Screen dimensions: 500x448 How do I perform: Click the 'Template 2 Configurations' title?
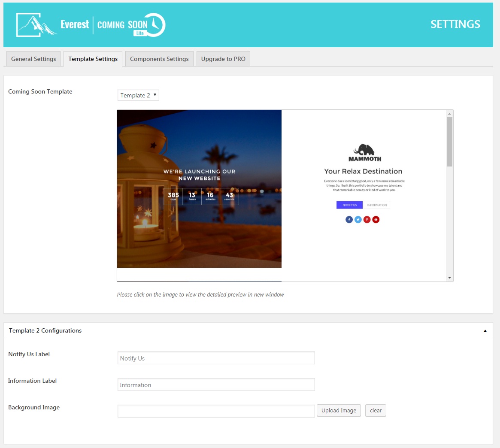pyautogui.click(x=45, y=331)
